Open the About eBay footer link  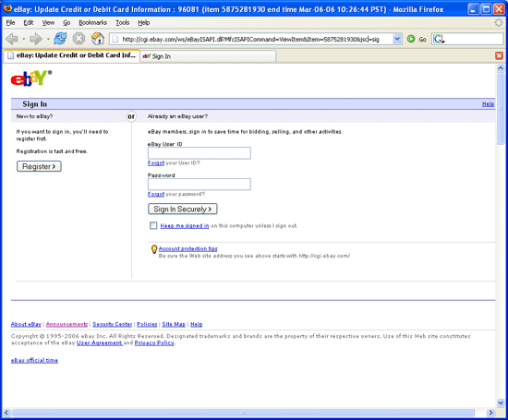(26, 324)
